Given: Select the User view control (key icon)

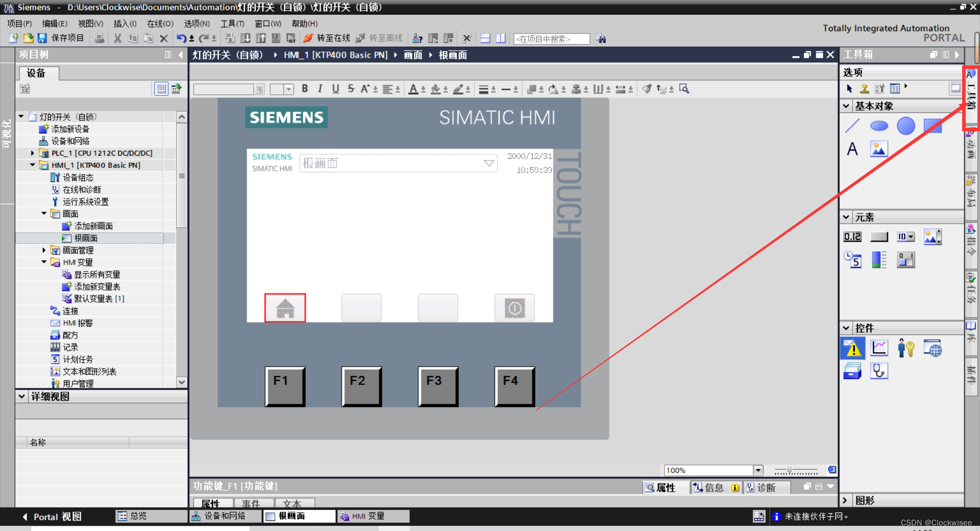Looking at the screenshot, I should [x=906, y=348].
